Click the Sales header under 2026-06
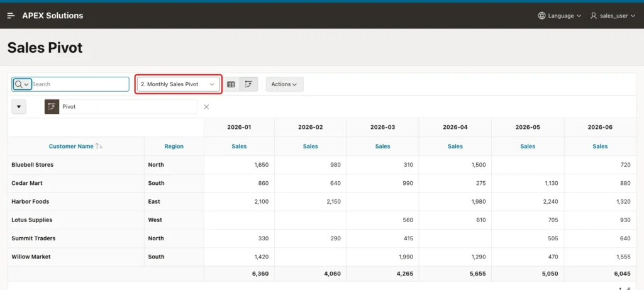The image size is (644, 290). point(600,146)
